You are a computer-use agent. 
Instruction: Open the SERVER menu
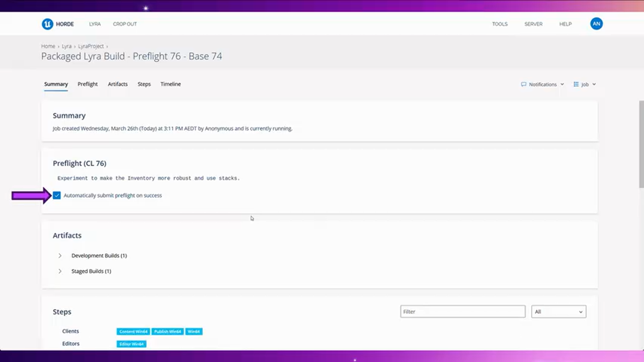pos(533,24)
